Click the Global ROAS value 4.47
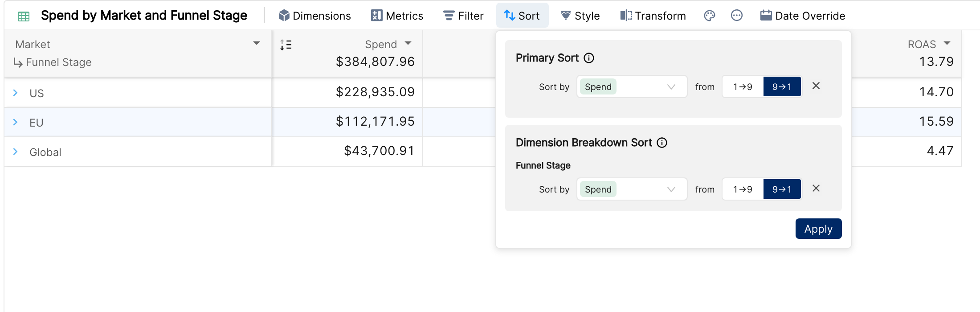The width and height of the screenshot is (980, 312). coord(940,151)
